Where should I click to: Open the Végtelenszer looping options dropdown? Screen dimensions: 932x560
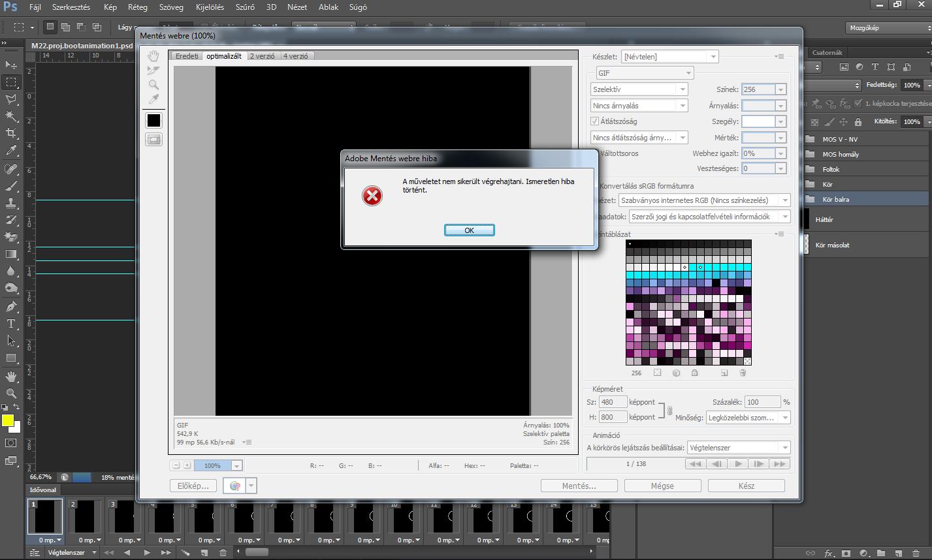tap(739, 448)
